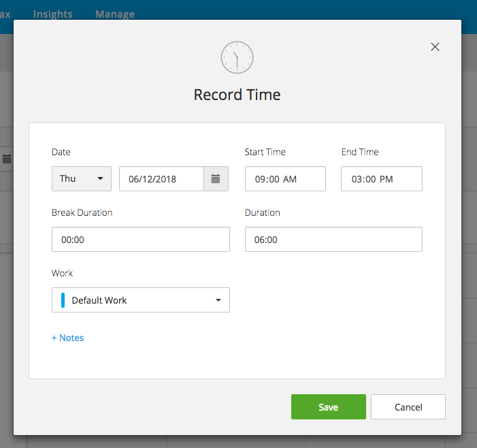Image resolution: width=477 pixels, height=448 pixels.
Task: Save the time record
Action: click(328, 407)
